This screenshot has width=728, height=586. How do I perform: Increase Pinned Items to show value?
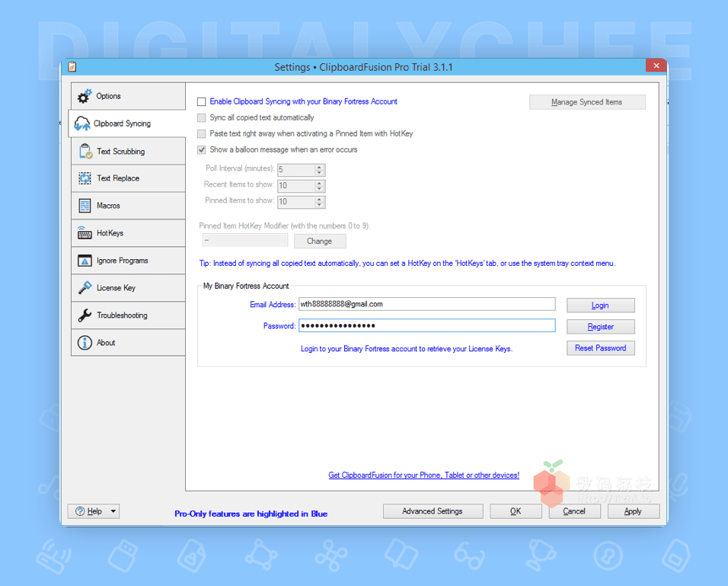point(319,199)
